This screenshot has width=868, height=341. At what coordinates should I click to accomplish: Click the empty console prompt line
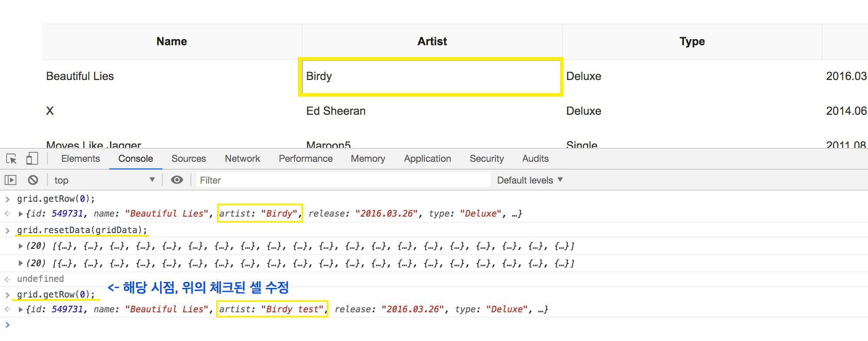(434, 325)
